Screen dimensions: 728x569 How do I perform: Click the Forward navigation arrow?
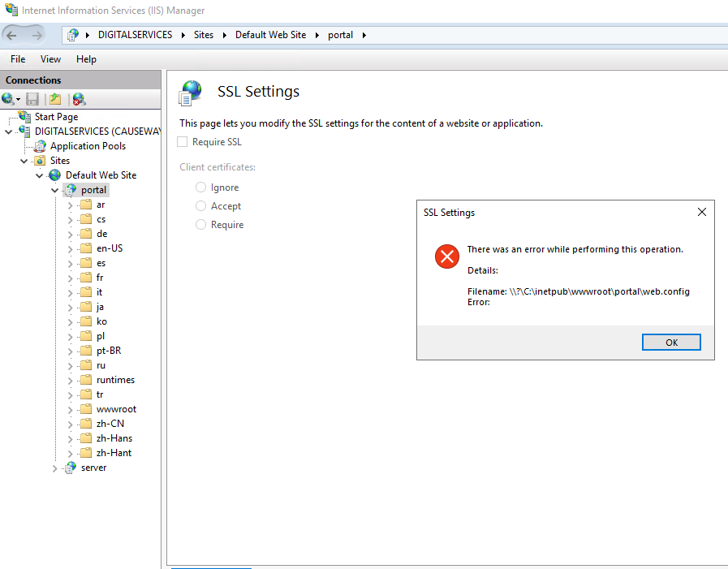37,35
